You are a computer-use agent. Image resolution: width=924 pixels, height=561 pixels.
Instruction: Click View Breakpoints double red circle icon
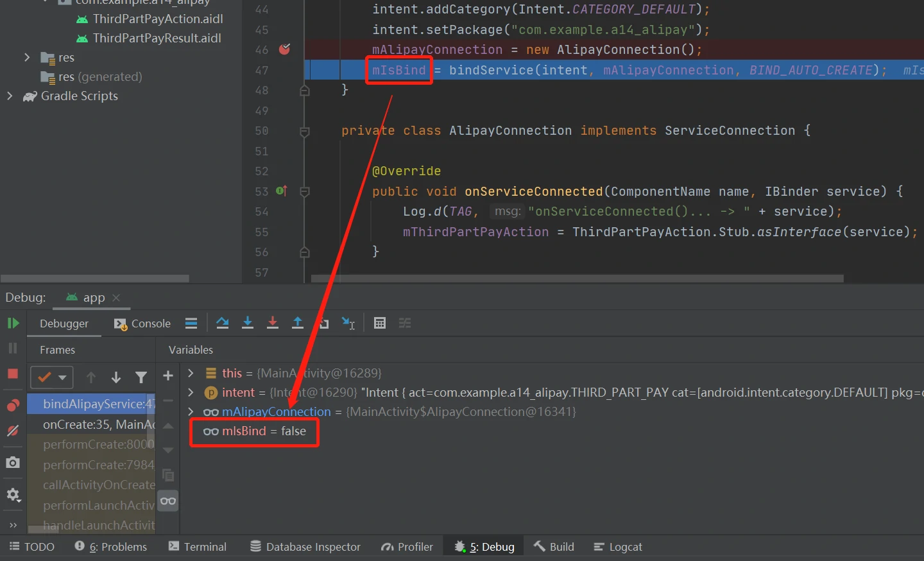tap(13, 405)
